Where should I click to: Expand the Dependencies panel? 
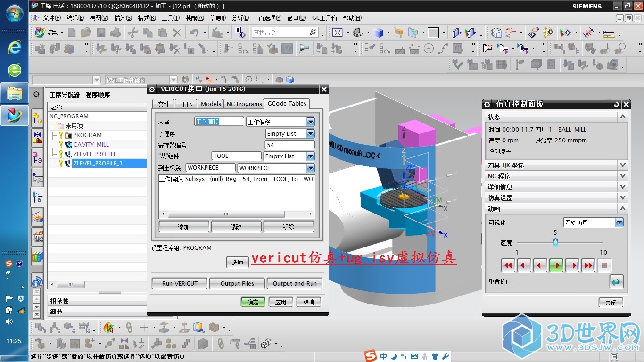[x=98, y=301]
